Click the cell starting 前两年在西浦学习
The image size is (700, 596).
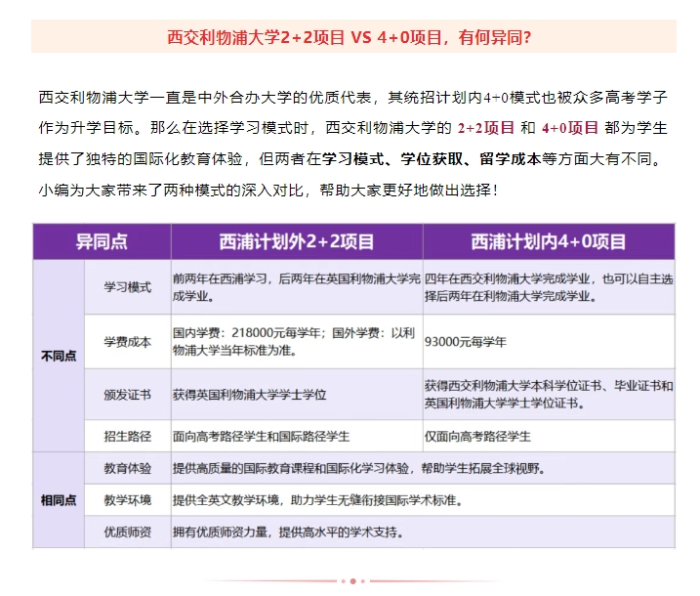(x=297, y=287)
